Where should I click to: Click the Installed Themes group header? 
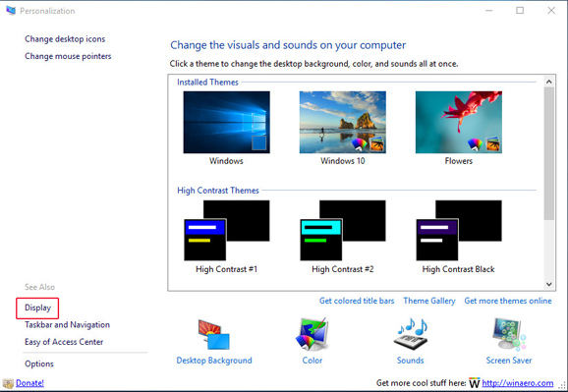[x=207, y=83]
